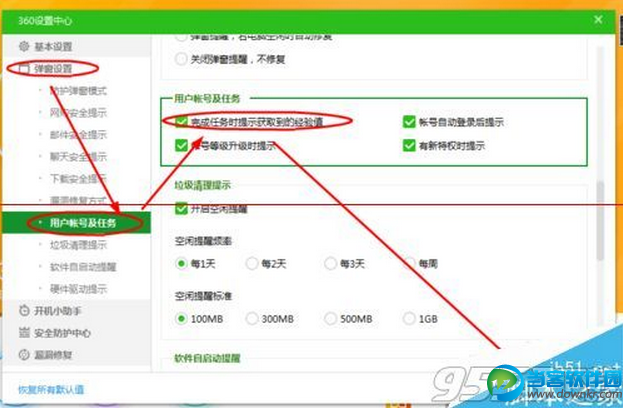Select 每1天 reminder frequency
The image size is (623, 408).
pos(181,263)
